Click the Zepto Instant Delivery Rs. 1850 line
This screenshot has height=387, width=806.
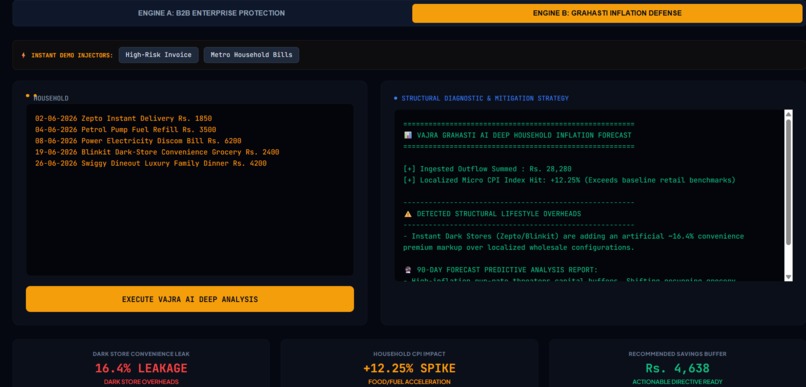click(x=123, y=118)
